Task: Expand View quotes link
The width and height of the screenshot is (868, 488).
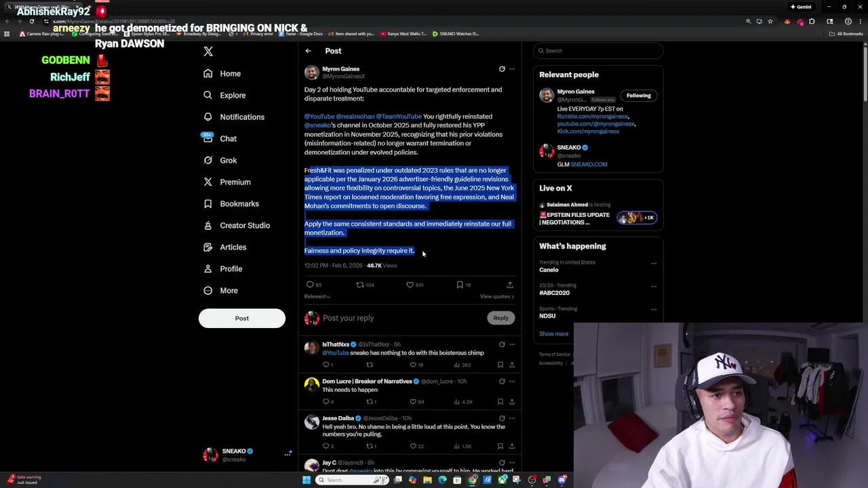Action: pyautogui.click(x=497, y=296)
